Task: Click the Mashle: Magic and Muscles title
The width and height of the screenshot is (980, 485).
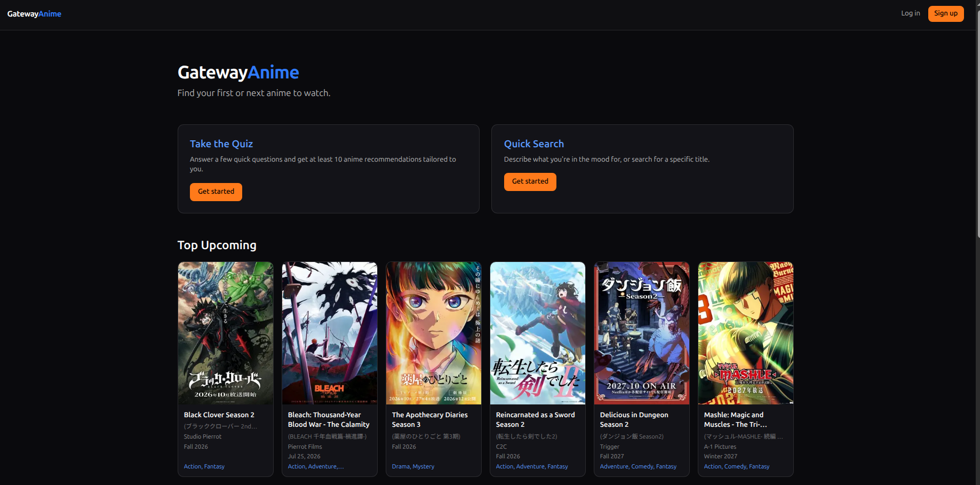Action: tap(736, 420)
